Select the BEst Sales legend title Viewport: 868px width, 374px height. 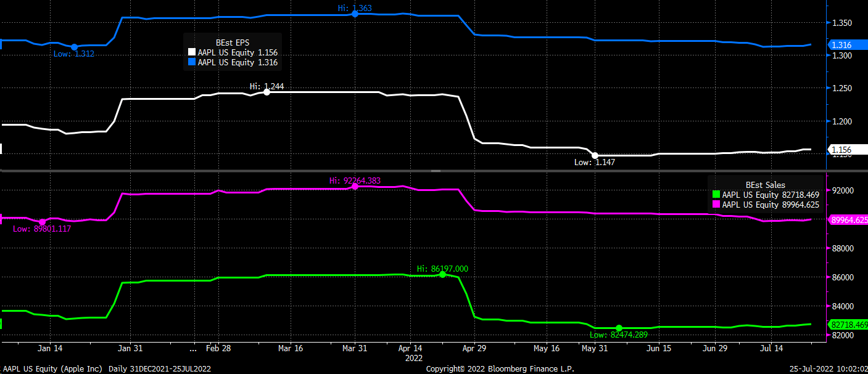pos(765,185)
